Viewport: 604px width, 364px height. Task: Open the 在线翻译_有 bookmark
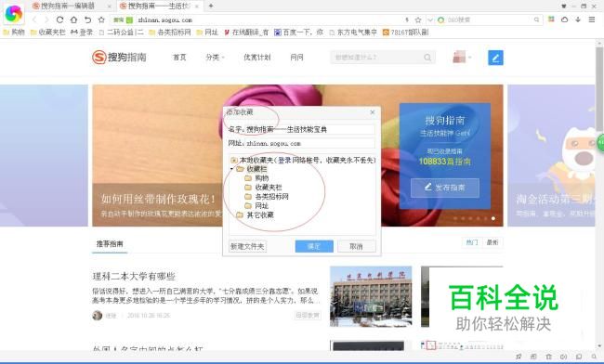(246, 32)
